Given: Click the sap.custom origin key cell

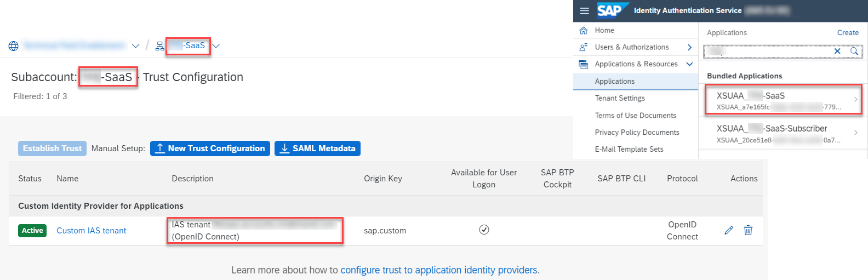Looking at the screenshot, I should pos(385,231).
